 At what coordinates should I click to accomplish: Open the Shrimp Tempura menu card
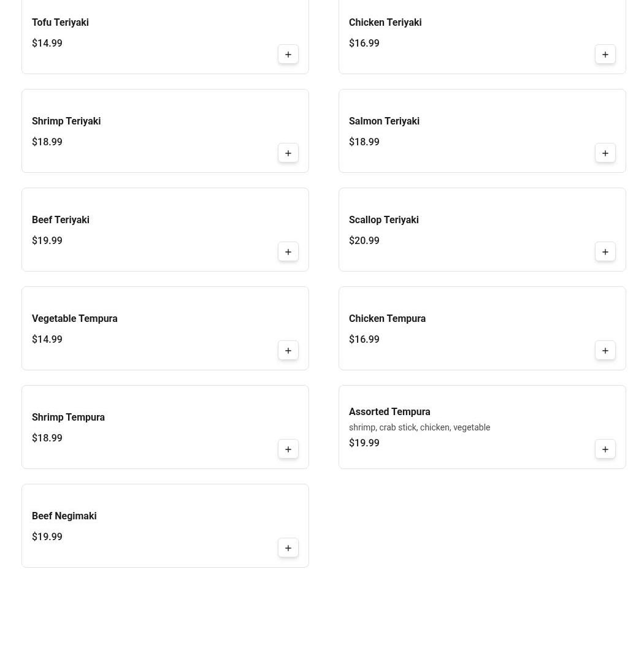pyautogui.click(x=165, y=427)
